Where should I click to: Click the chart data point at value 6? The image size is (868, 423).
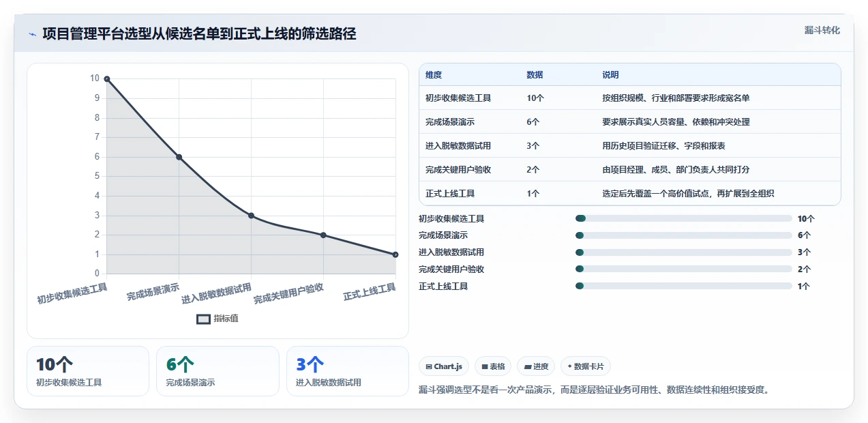(179, 157)
